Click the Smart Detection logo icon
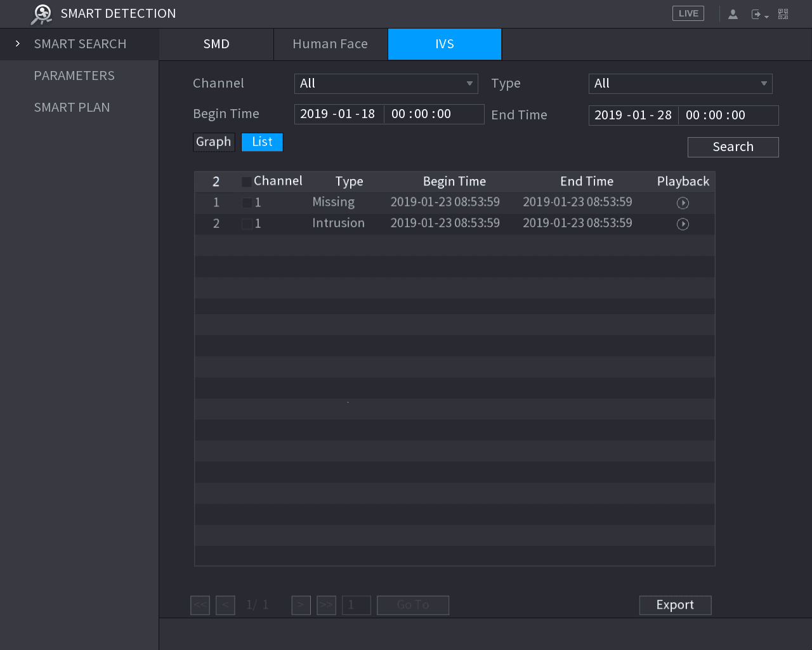 [x=41, y=14]
